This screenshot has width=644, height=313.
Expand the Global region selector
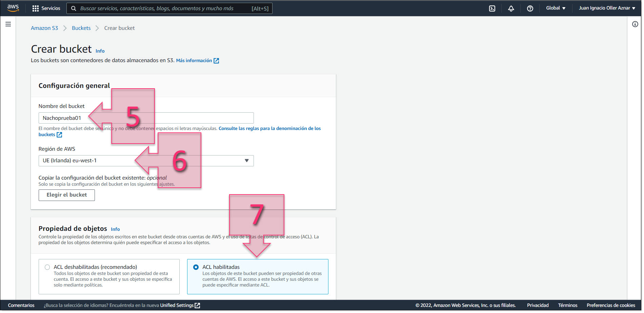[556, 8]
